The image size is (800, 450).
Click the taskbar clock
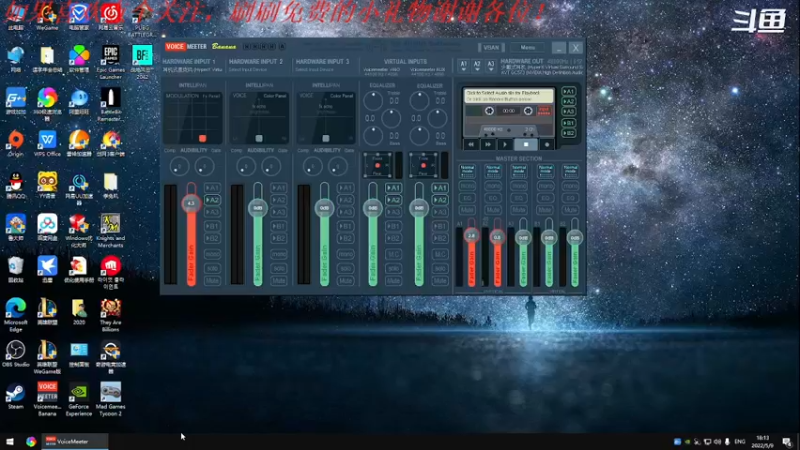[762, 441]
